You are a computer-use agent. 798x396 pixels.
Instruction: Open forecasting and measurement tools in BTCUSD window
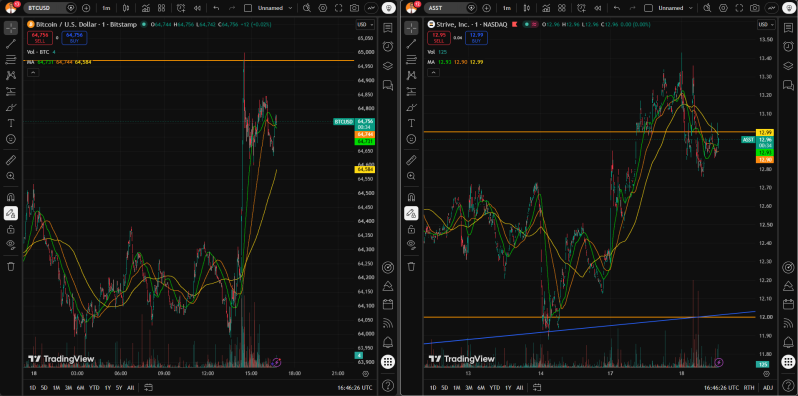(x=11, y=92)
